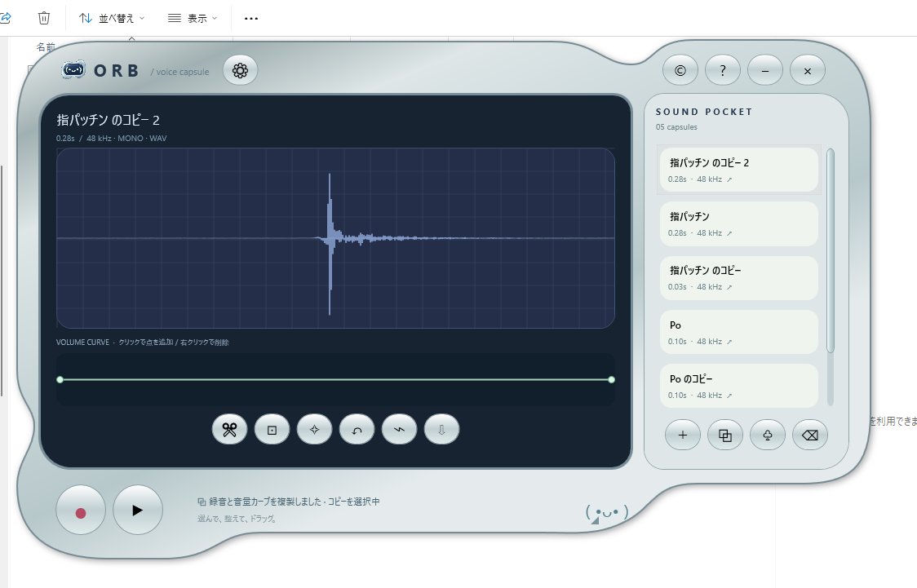Click the 指パッチン のコピー 2 title above the waveform
The width and height of the screenshot is (917, 588).
[109, 121]
